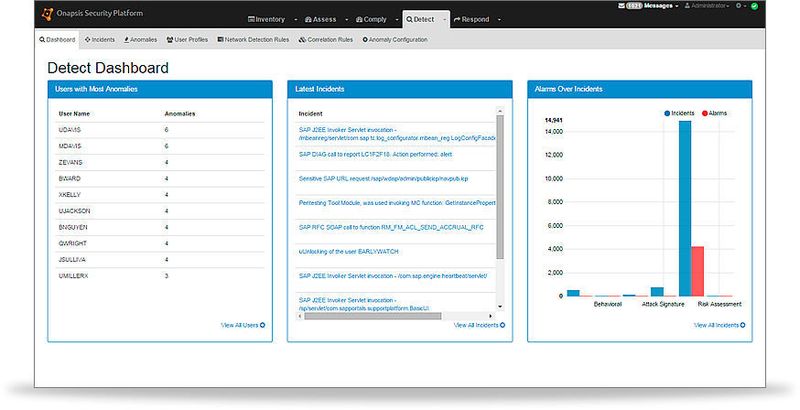The width and height of the screenshot is (800, 410).
Task: Open the Sensitive SAP URL request incident
Action: click(383, 178)
